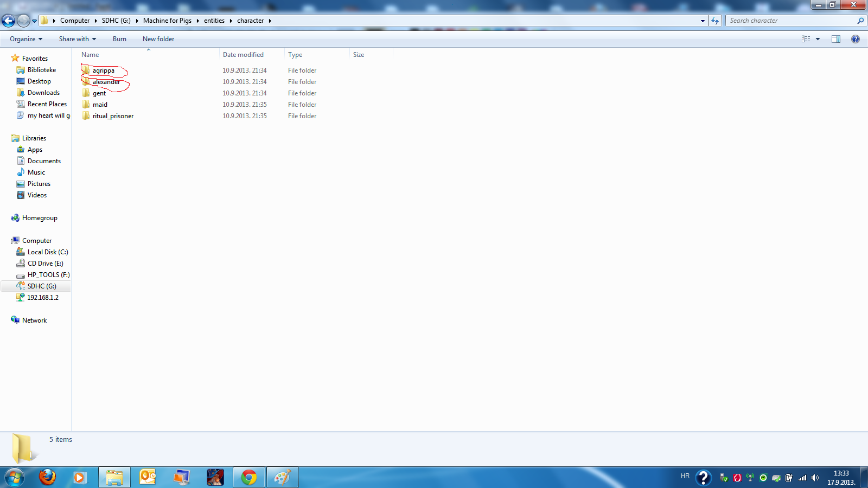868x488 pixels.
Task: Switch to Paint in the taskbar
Action: pos(283,477)
